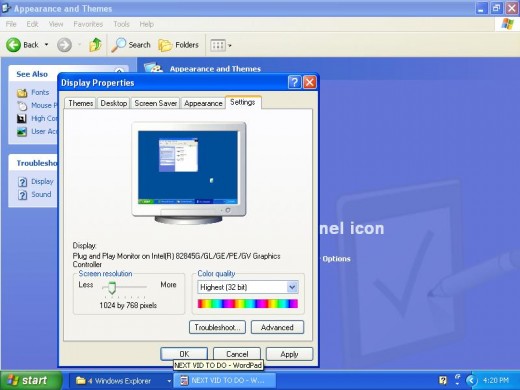Open the Display troubleshooter icon
The height and width of the screenshot is (390, 520).
22,182
